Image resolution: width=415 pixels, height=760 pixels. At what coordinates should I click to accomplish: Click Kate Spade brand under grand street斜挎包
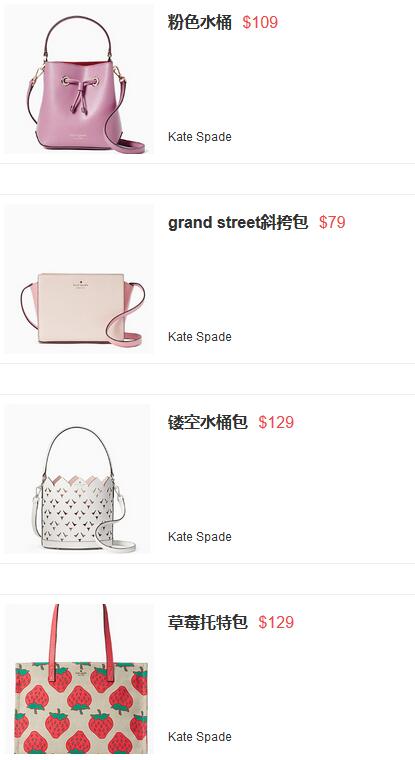pos(200,337)
